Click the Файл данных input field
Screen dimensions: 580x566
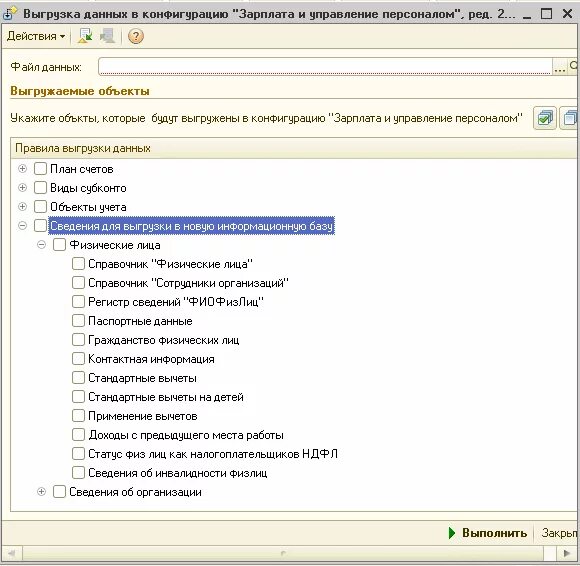pyautogui.click(x=325, y=67)
